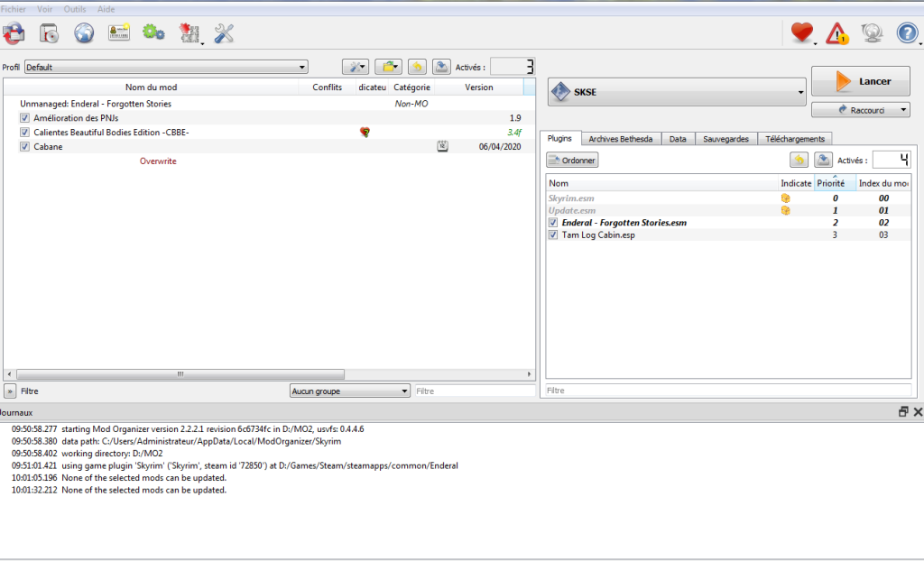Image resolution: width=924 pixels, height=561 pixels.
Task: Focus the mod list Filtre input field
Action: (x=475, y=391)
